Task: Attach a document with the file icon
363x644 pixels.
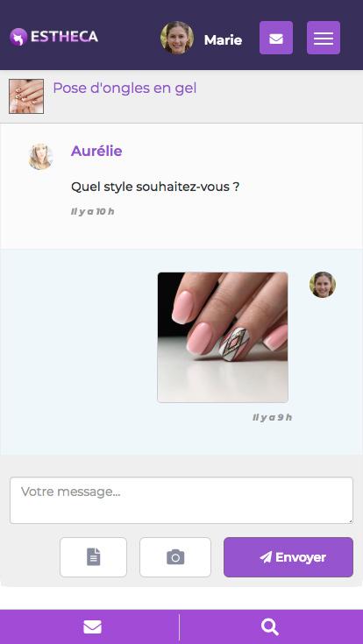Action: coord(93,557)
